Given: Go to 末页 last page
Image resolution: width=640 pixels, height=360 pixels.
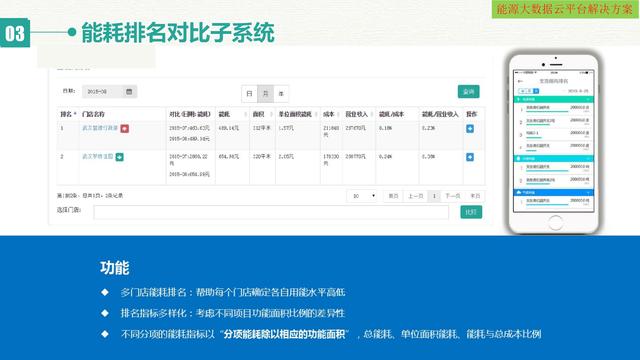Looking at the screenshot, I should (x=475, y=196).
